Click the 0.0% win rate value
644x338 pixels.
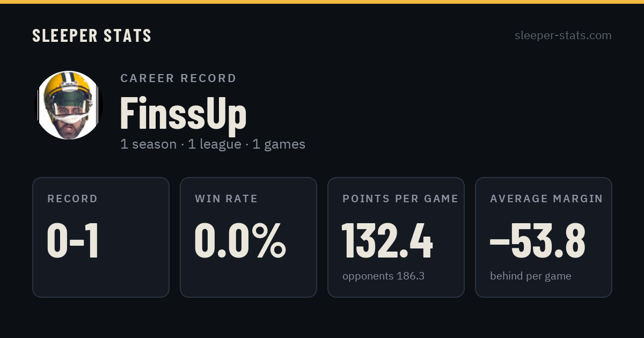point(240,241)
